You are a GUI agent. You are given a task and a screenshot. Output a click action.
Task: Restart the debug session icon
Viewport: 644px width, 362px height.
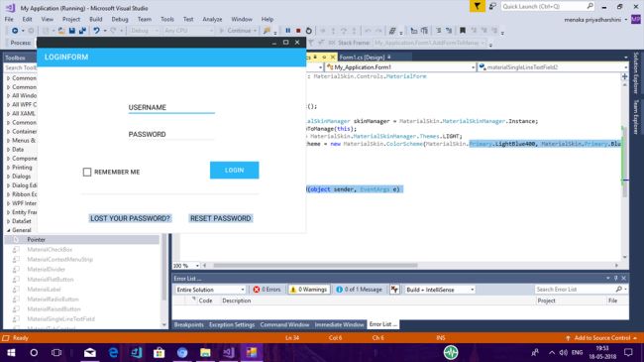pyautogui.click(x=309, y=31)
